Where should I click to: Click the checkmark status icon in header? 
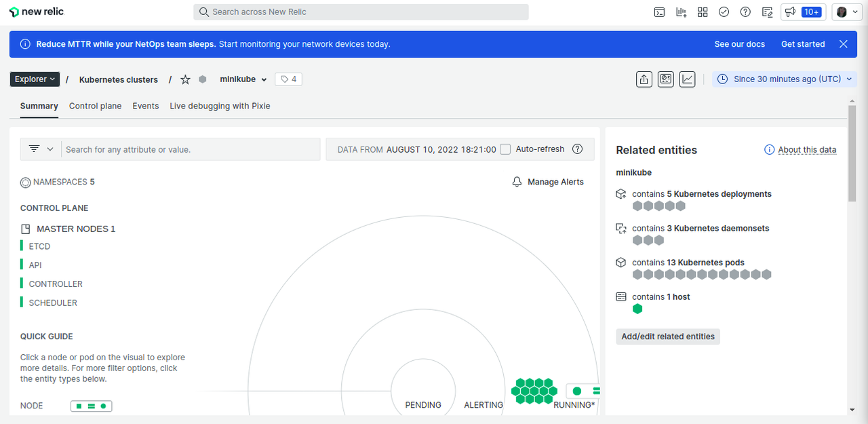coord(724,12)
